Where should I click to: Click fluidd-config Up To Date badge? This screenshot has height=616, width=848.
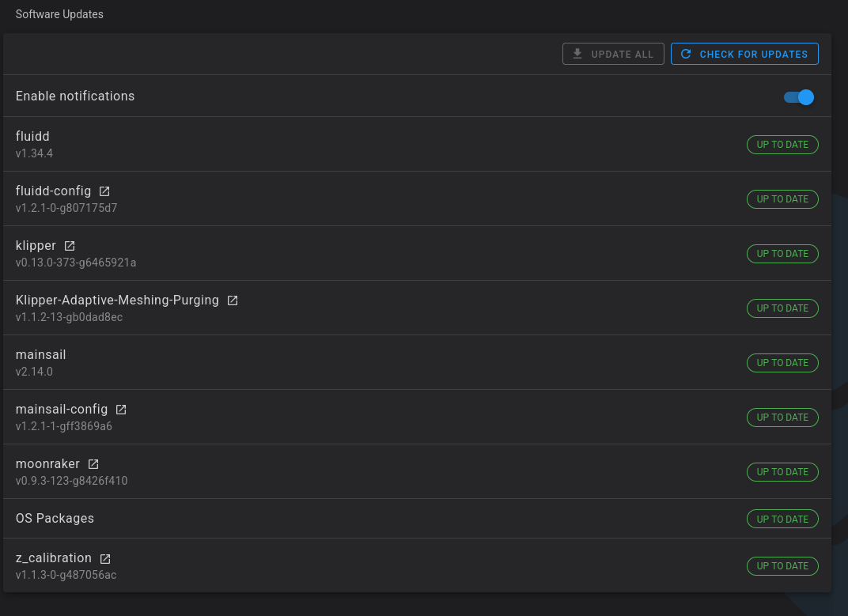coord(782,199)
